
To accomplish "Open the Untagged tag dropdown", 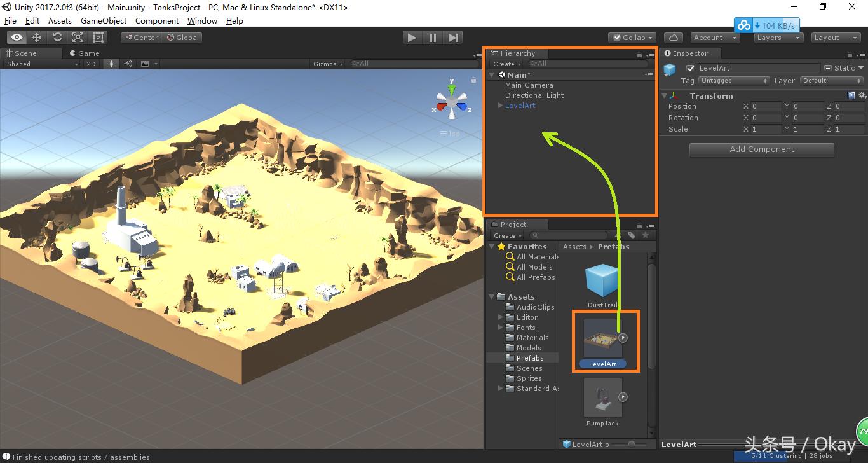I will (x=734, y=80).
